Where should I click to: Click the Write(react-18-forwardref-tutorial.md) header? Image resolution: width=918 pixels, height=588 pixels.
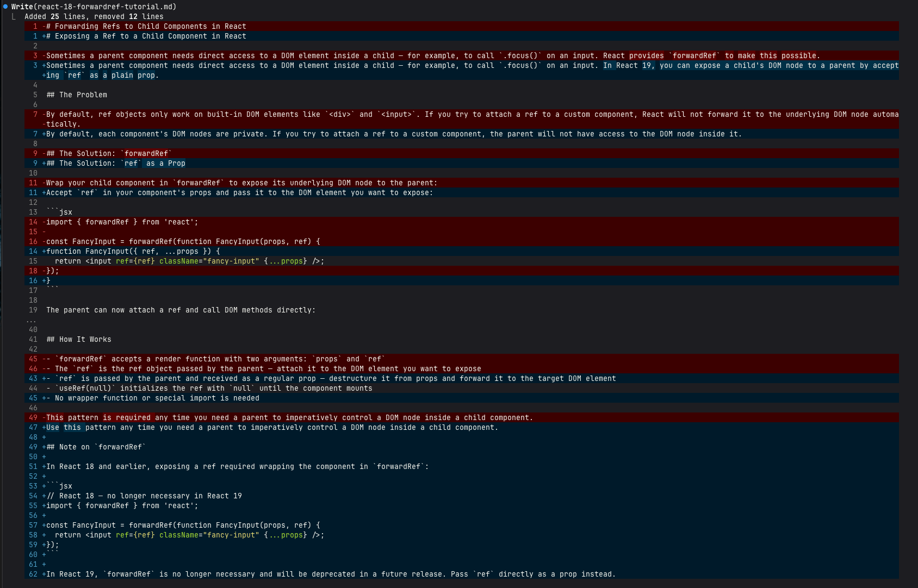click(94, 7)
